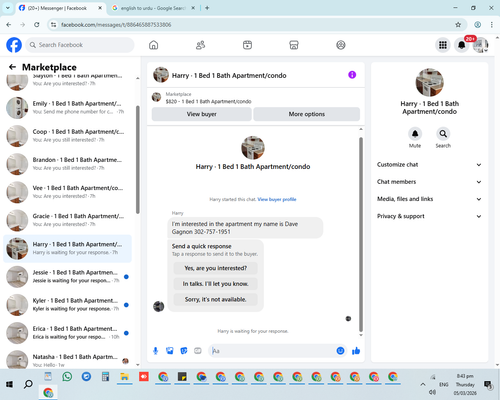
Task: Open Gracie's apartment conversation
Action: [67, 220]
